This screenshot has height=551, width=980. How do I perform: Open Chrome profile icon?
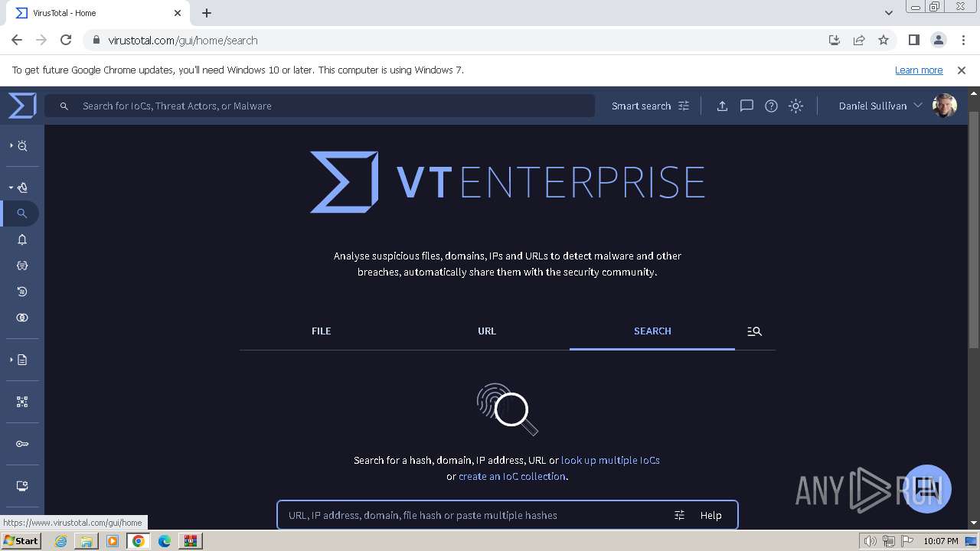pyautogui.click(x=938, y=40)
